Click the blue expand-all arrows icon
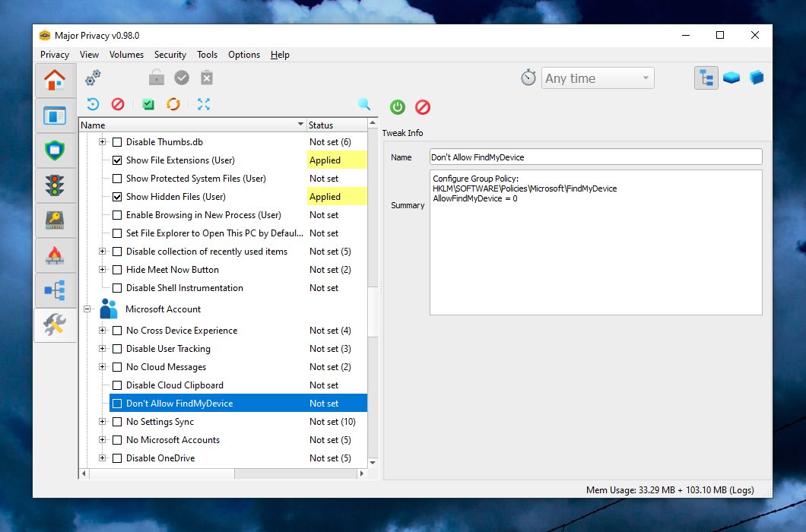 (x=204, y=104)
